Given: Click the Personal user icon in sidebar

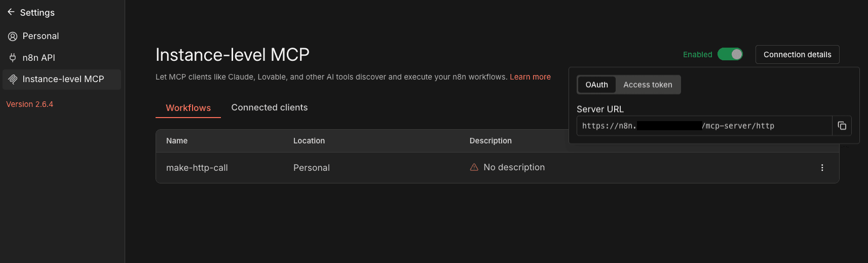Looking at the screenshot, I should 13,36.
